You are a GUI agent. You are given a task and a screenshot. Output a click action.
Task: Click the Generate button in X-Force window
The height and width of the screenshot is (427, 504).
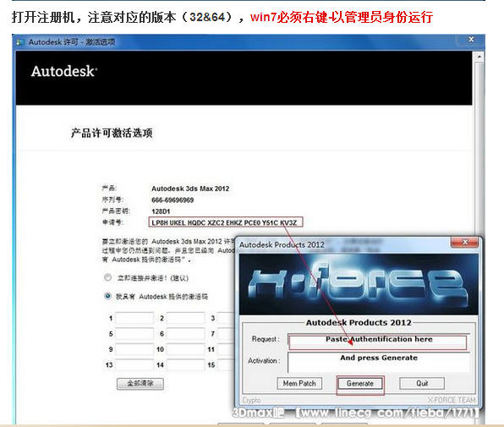pyautogui.click(x=359, y=383)
